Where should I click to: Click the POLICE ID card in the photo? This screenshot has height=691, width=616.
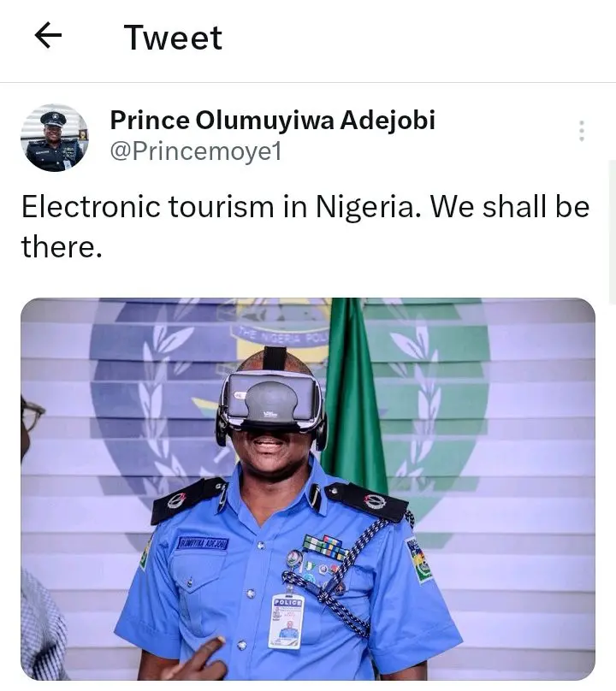[287, 622]
